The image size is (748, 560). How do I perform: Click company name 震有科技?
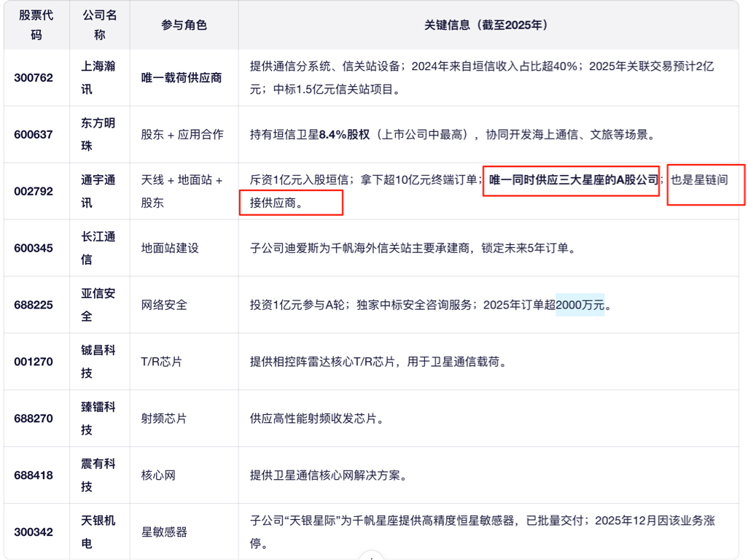98,475
